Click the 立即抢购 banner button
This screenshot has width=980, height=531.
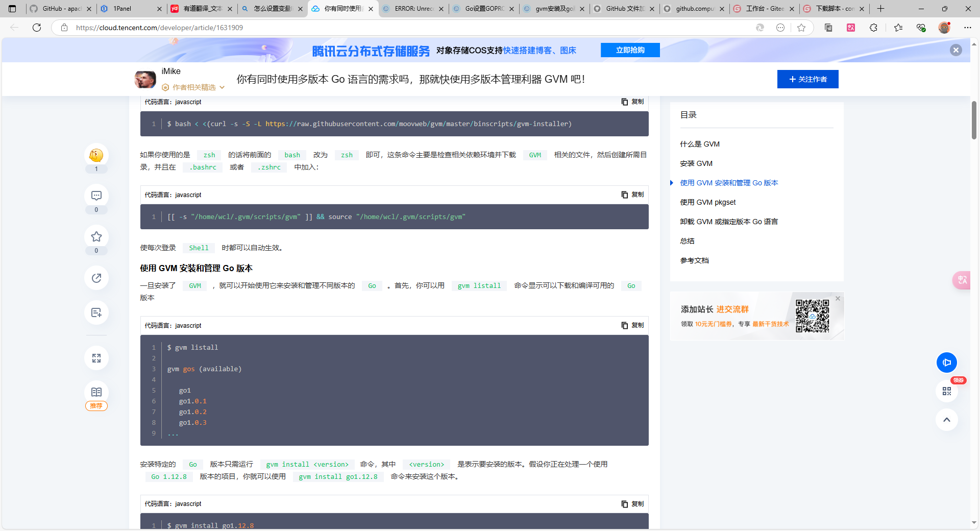click(630, 50)
